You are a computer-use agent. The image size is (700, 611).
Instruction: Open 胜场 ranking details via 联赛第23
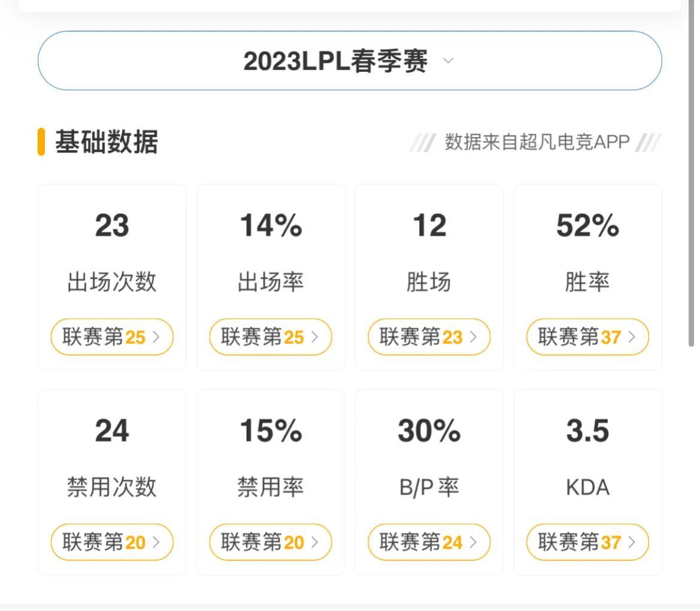429,337
